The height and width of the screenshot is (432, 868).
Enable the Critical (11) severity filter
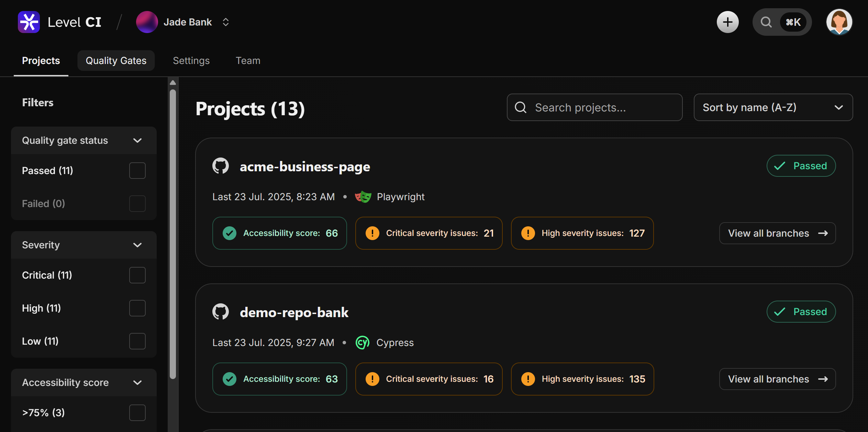[x=137, y=275]
